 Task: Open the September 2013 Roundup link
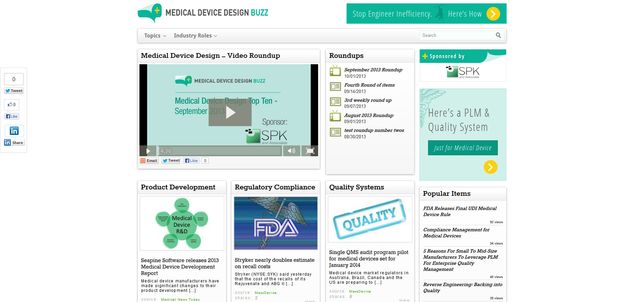pos(373,70)
